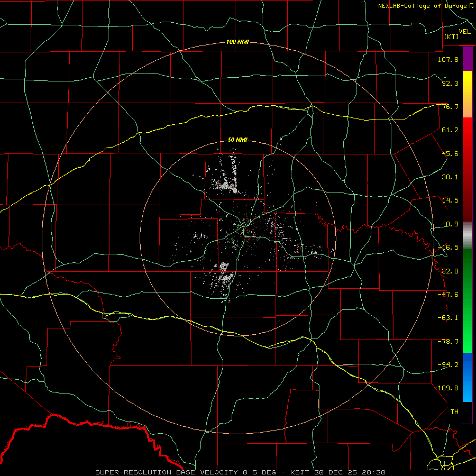The height and width of the screenshot is (476, 476).
Task: Click the -47.6 legend value
Action: click(x=448, y=295)
